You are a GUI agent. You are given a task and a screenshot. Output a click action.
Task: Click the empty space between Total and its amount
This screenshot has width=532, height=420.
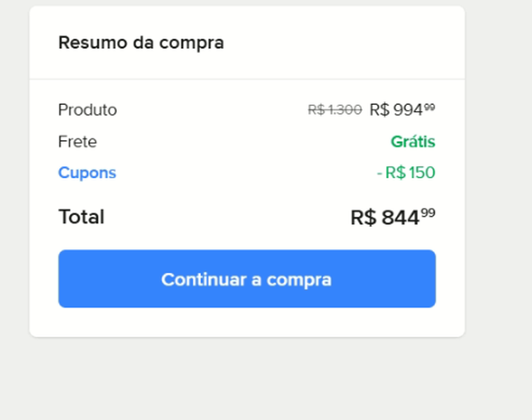coord(227,218)
